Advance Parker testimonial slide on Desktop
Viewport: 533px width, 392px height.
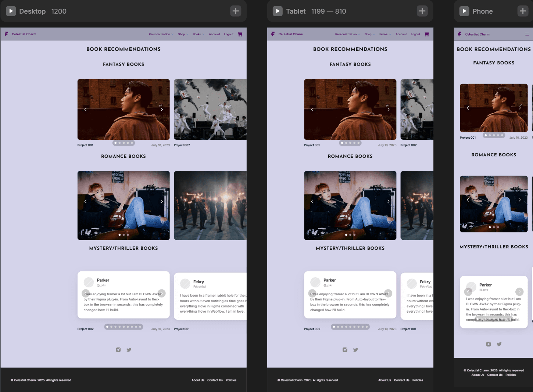click(162, 293)
